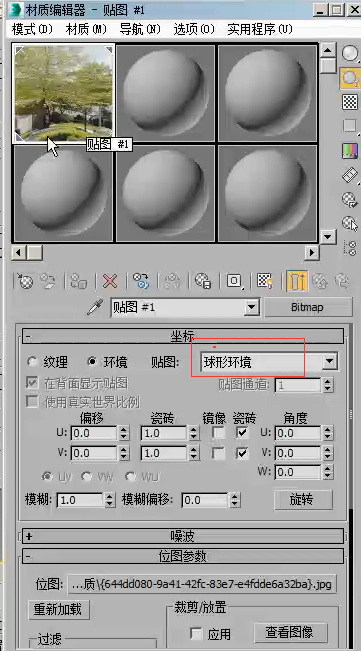The height and width of the screenshot is (651, 361).
Task: Open the 贴图 #1 name dropdown arrow
Action: pos(251,308)
